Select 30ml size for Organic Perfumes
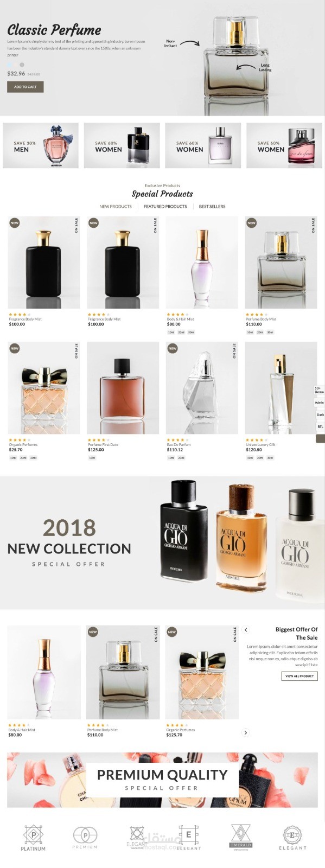Viewport: 325px width, 868px height. click(x=33, y=458)
